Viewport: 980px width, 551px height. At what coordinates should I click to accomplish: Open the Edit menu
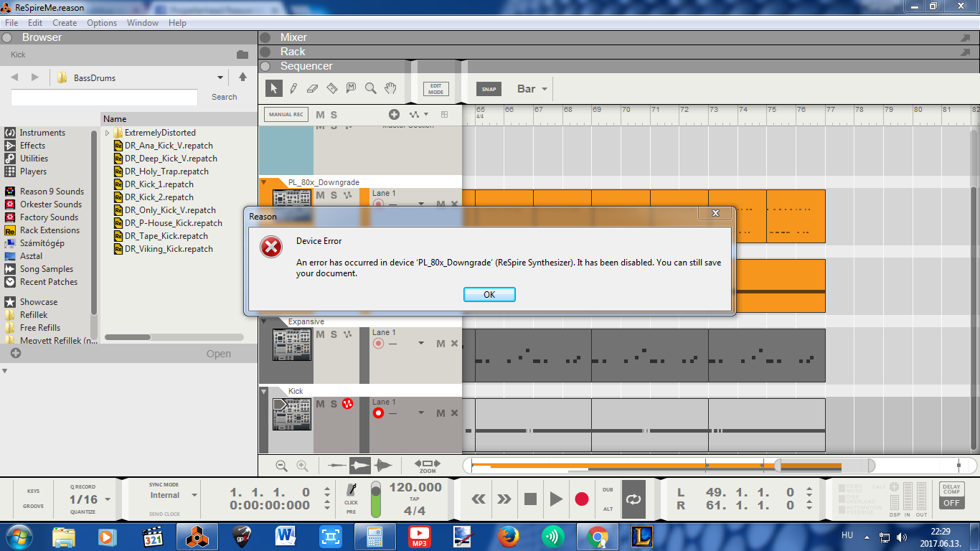[35, 23]
